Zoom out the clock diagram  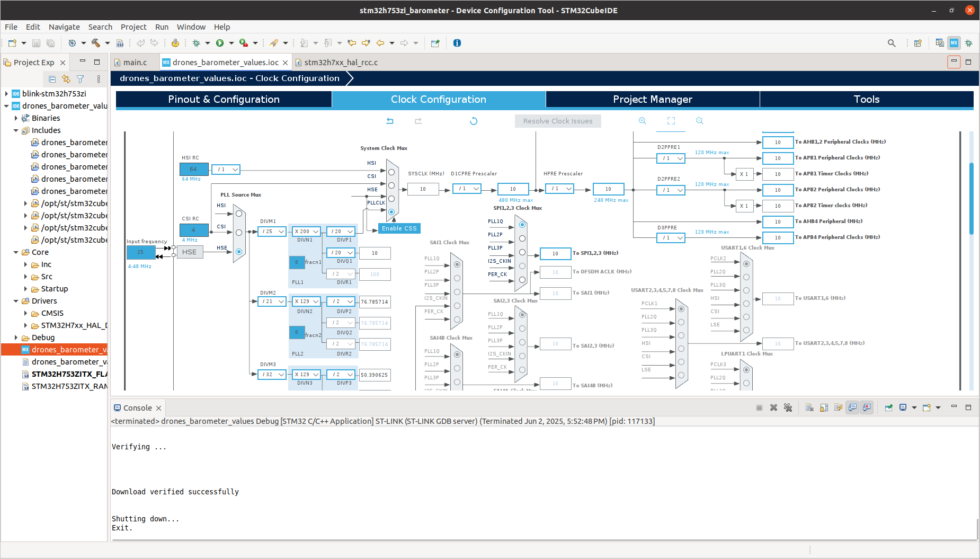coord(699,121)
